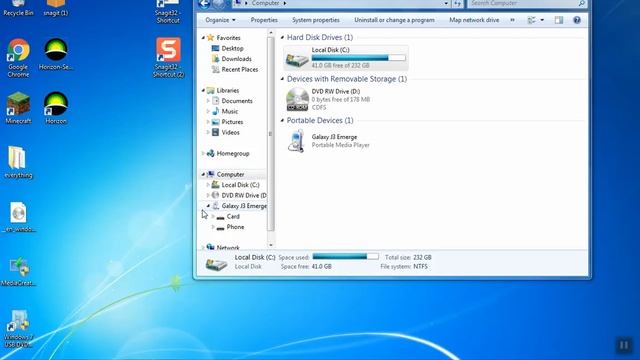Select the MediaCreat... desktop icon
This screenshot has height=360, width=640.
[x=18, y=271]
